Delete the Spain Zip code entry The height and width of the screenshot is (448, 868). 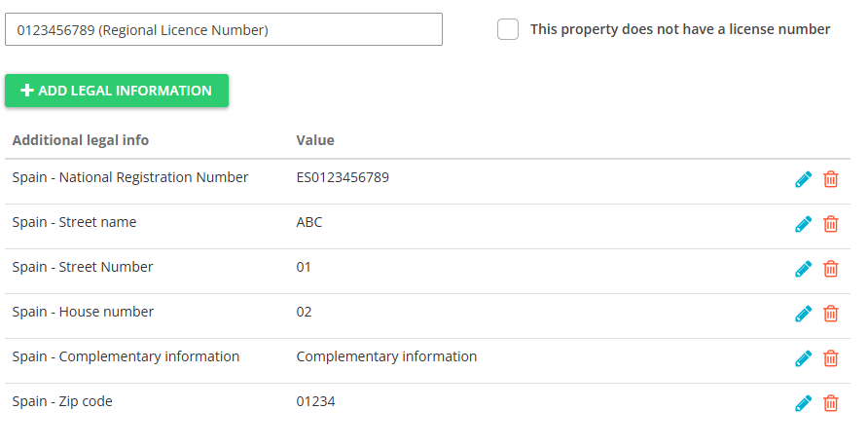(x=831, y=403)
